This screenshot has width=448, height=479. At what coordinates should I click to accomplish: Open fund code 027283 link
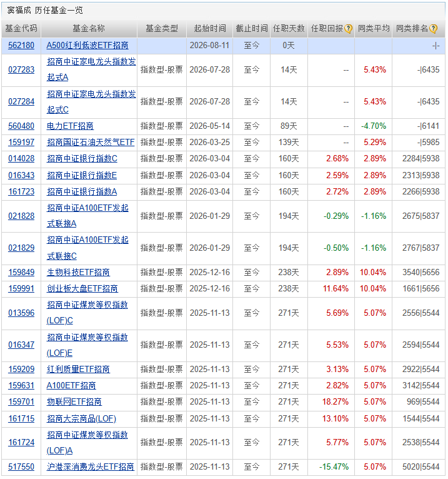point(21,70)
